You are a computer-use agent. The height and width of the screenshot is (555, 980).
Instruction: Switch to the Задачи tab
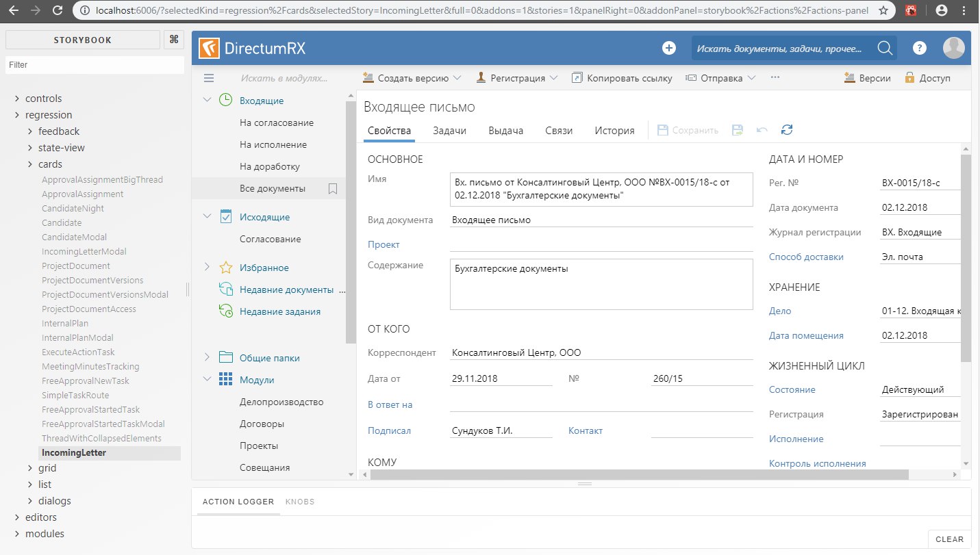[450, 131]
